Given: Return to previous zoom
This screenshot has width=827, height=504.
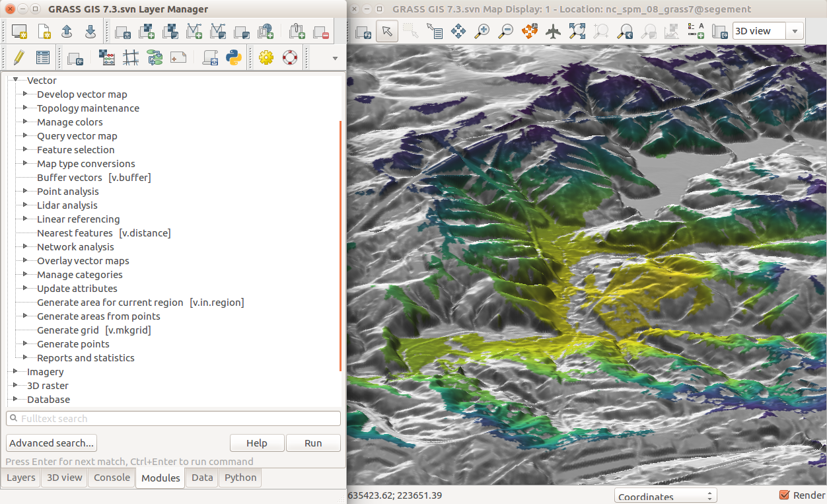Looking at the screenshot, I should pos(625,31).
